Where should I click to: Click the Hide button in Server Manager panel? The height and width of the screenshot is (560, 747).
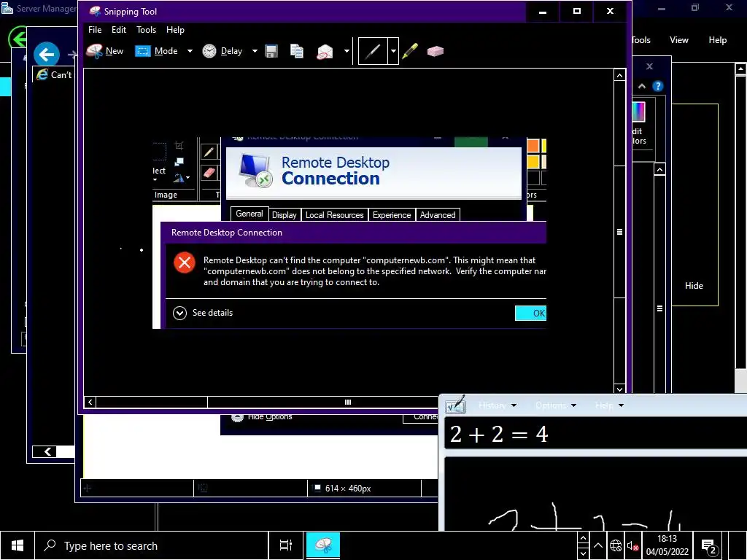pyautogui.click(x=694, y=286)
